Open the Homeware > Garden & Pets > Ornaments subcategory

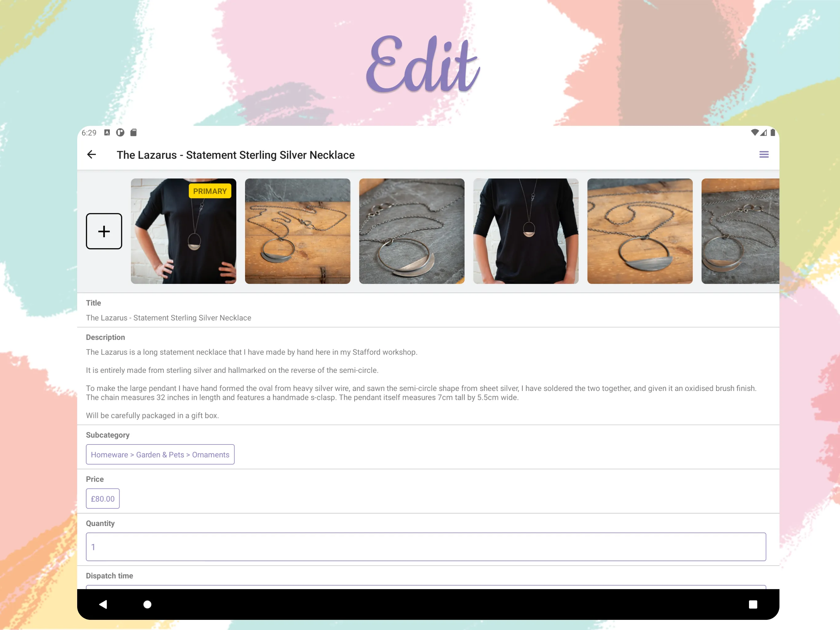tap(160, 454)
